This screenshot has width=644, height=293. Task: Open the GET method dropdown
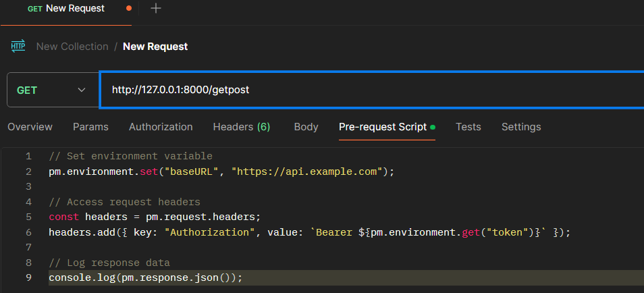point(53,90)
